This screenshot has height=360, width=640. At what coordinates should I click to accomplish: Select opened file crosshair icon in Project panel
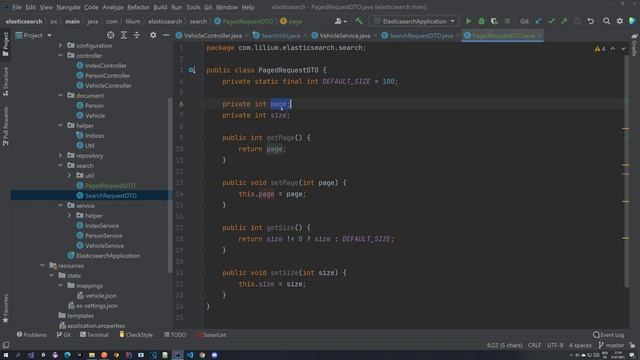(111, 36)
